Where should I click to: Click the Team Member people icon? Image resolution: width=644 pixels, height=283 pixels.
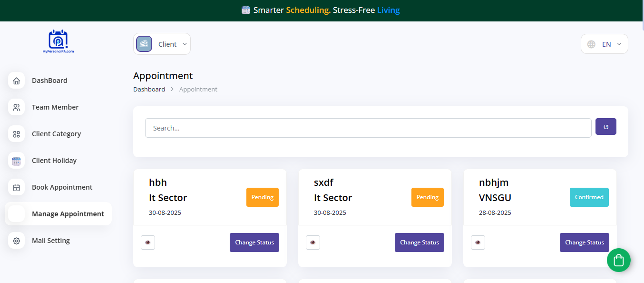pyautogui.click(x=17, y=107)
